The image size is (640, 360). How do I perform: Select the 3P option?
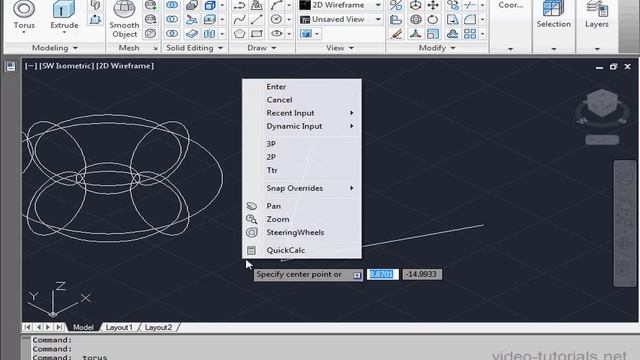(x=302, y=144)
